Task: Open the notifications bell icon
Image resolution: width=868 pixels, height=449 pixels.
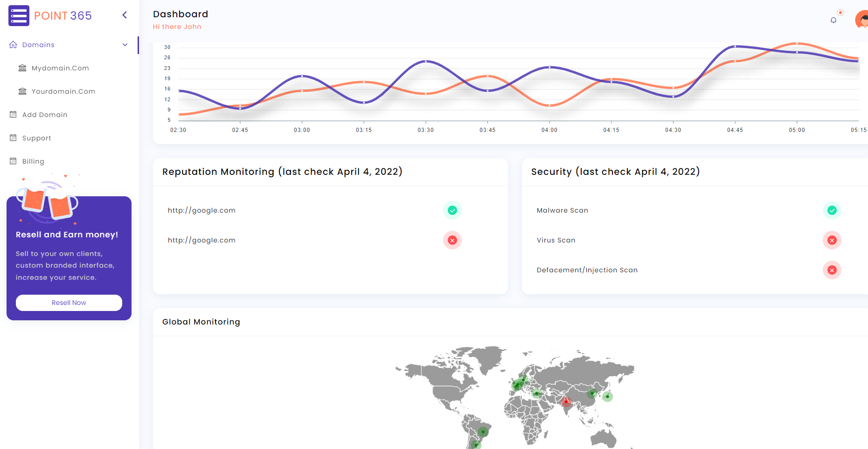Action: [x=833, y=20]
